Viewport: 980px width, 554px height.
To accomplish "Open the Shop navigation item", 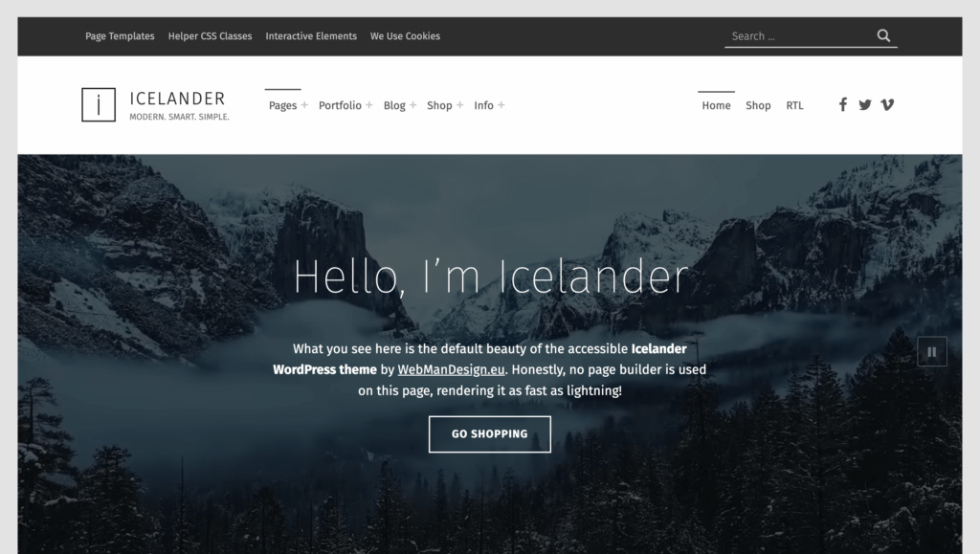I will coord(758,105).
